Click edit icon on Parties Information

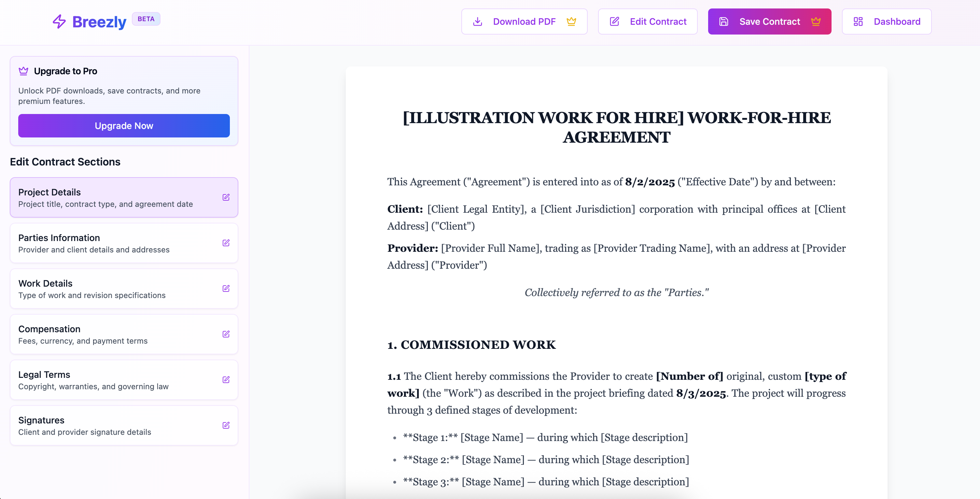pos(226,243)
